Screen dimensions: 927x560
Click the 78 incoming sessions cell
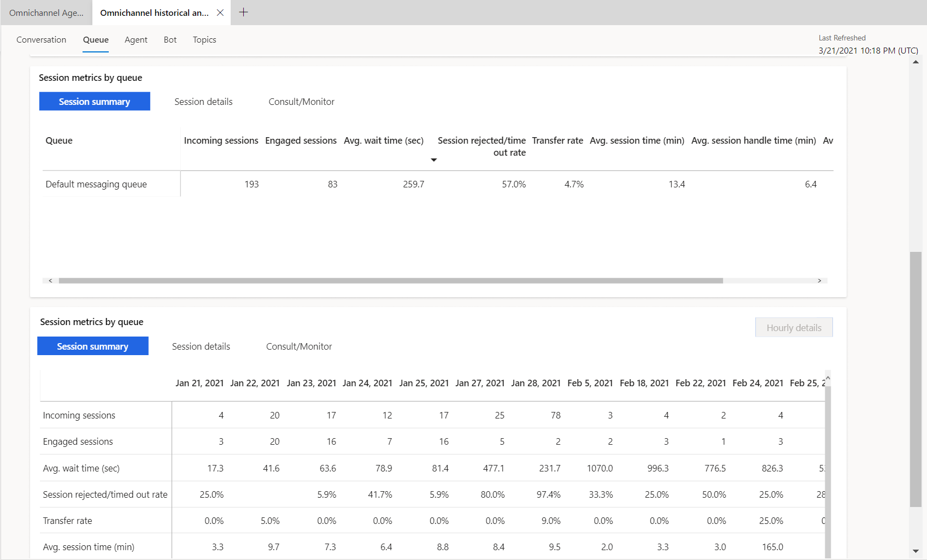click(x=555, y=415)
